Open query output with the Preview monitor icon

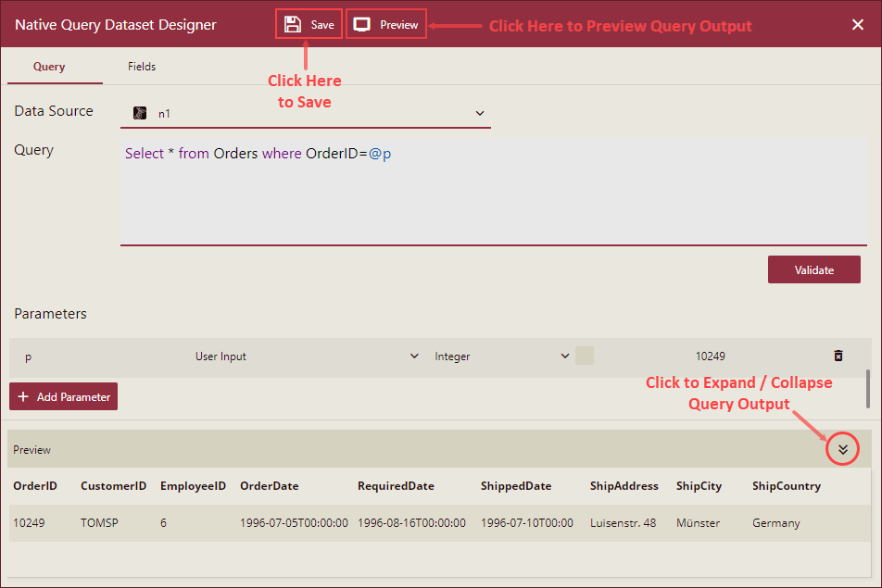point(362,24)
